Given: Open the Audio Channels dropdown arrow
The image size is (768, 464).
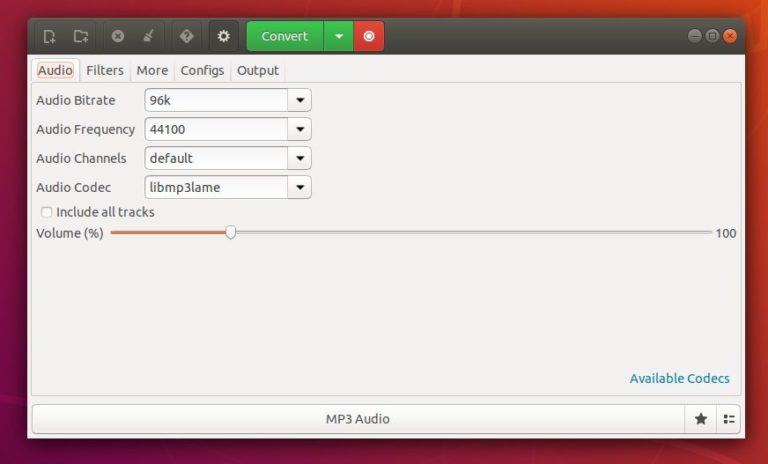Looking at the screenshot, I should click(300, 158).
